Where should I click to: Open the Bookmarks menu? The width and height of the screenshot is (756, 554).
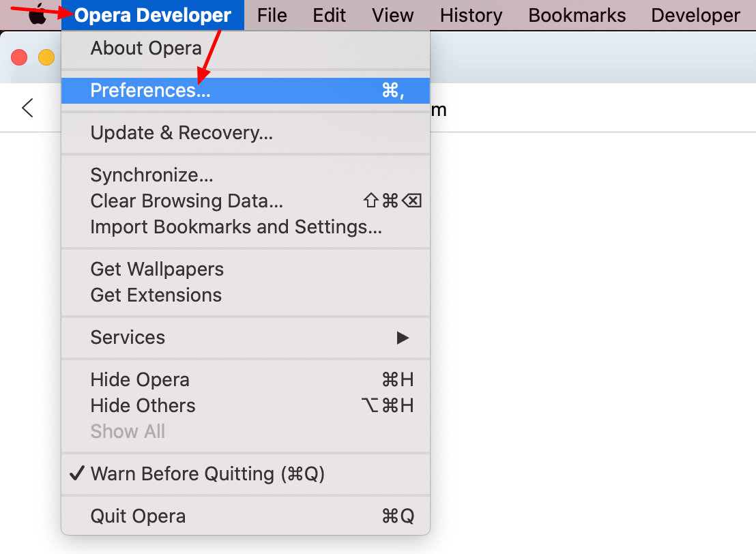577,15
